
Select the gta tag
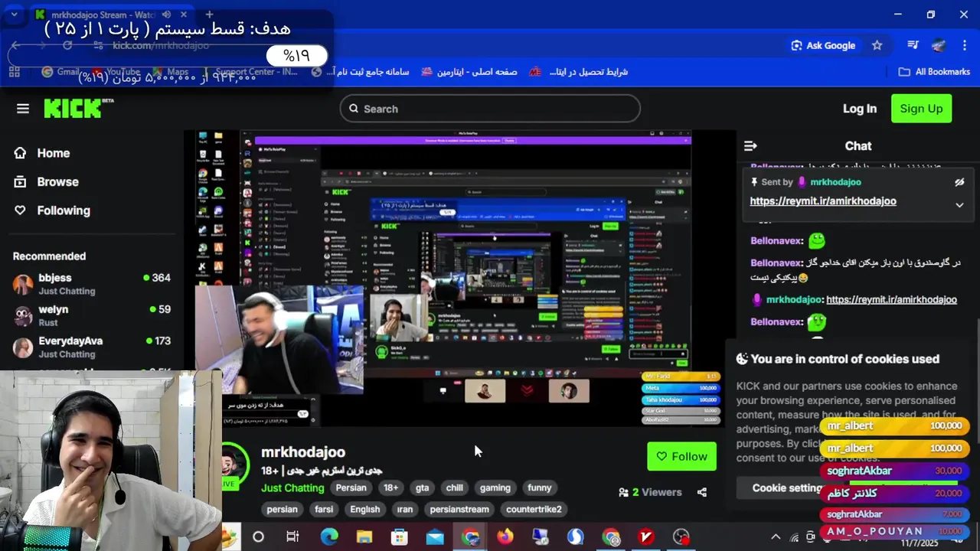pyautogui.click(x=422, y=487)
